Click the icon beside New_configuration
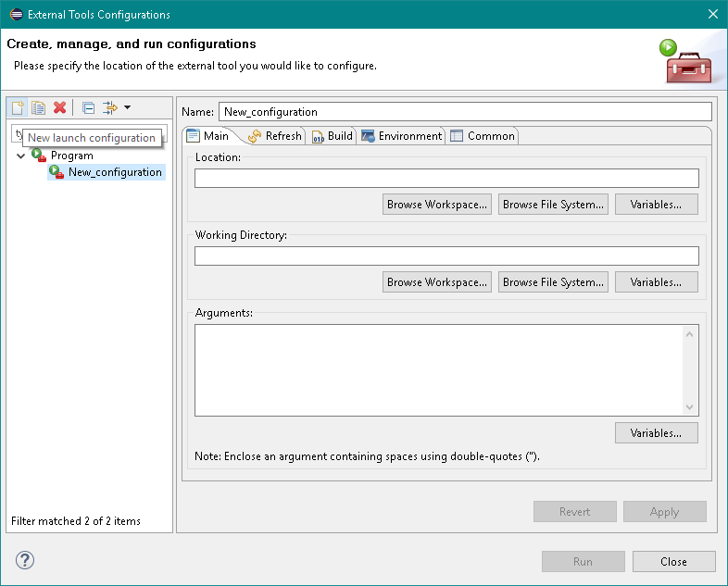This screenshot has width=728, height=586. click(x=56, y=172)
